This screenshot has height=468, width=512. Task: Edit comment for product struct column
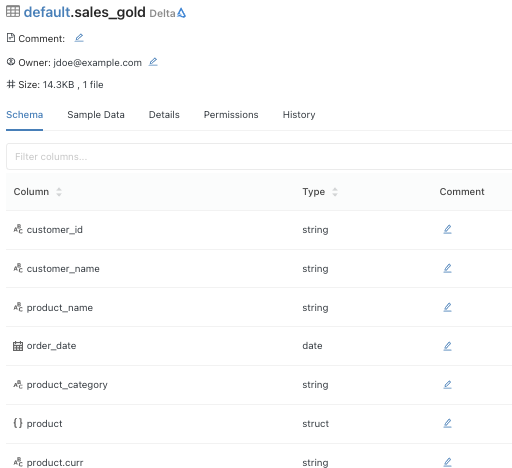click(x=447, y=424)
